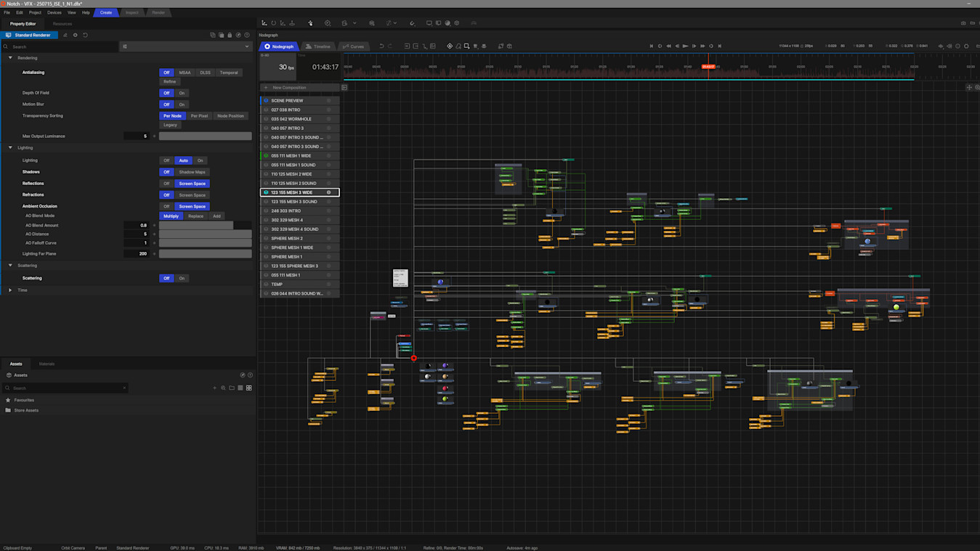980x551 pixels.
Task: Open the Devices menu
Action: point(54,12)
